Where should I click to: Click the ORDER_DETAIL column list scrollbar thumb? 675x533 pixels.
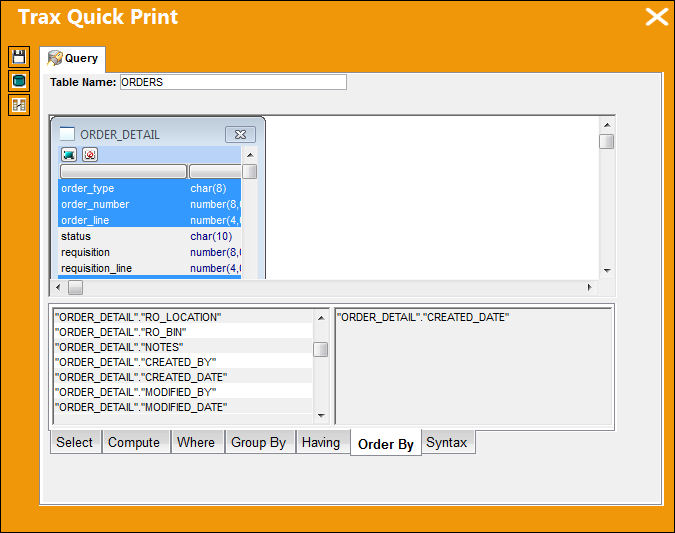[x=250, y=171]
